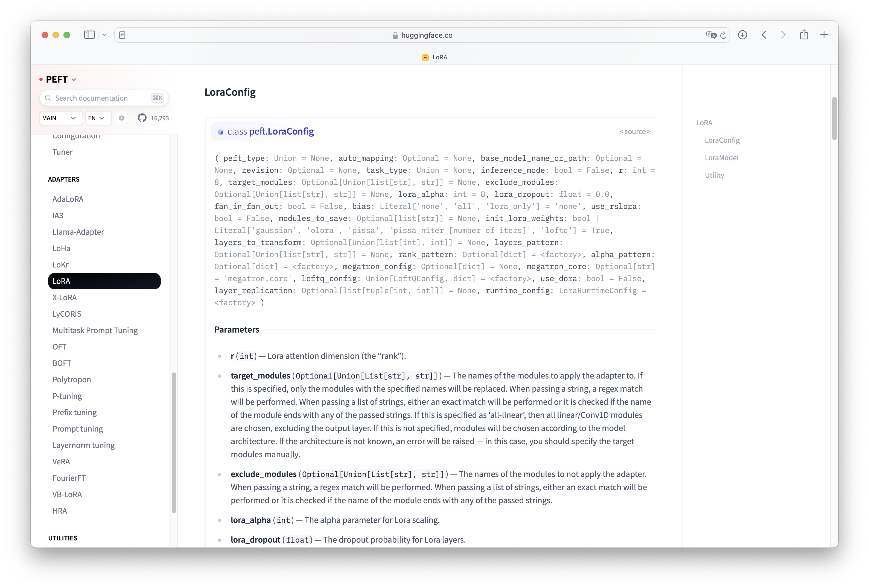Toggle the Safari sidebar button

click(89, 35)
